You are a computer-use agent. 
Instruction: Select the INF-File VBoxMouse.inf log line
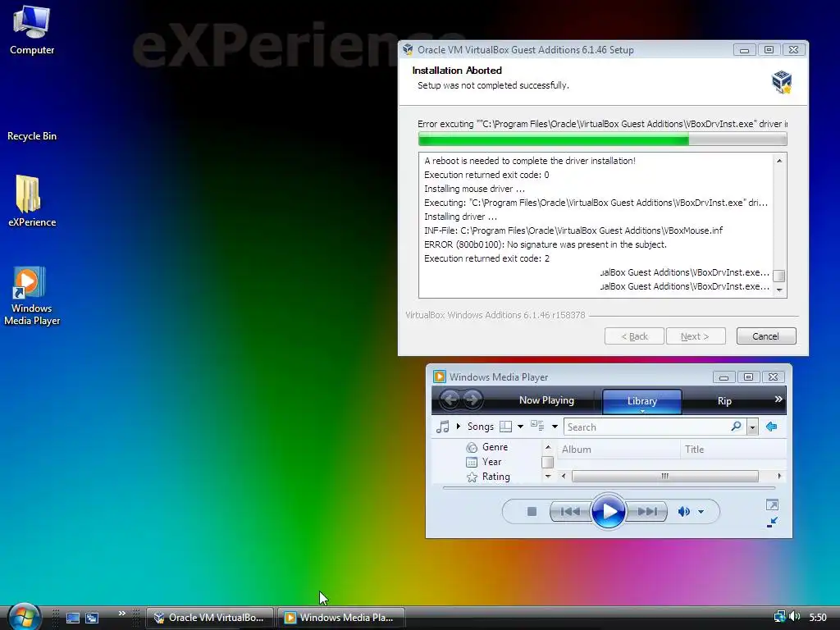point(573,231)
